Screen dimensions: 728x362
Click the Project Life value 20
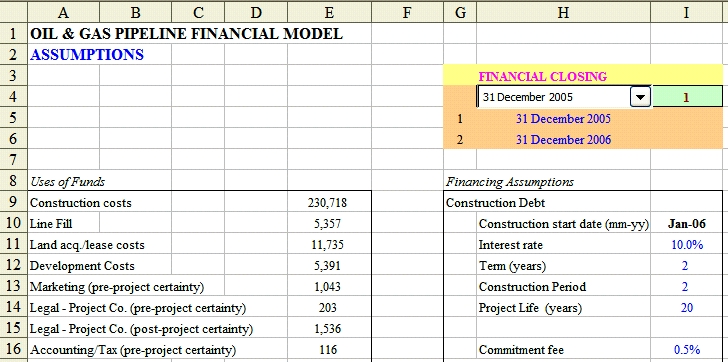[x=687, y=308]
